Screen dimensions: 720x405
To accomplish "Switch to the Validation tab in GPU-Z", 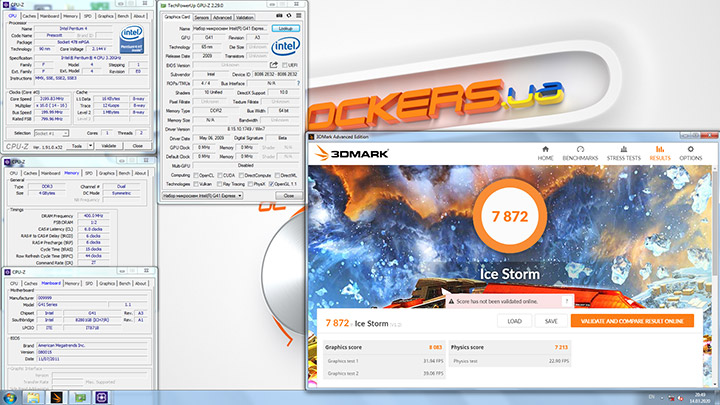I will (x=245, y=17).
